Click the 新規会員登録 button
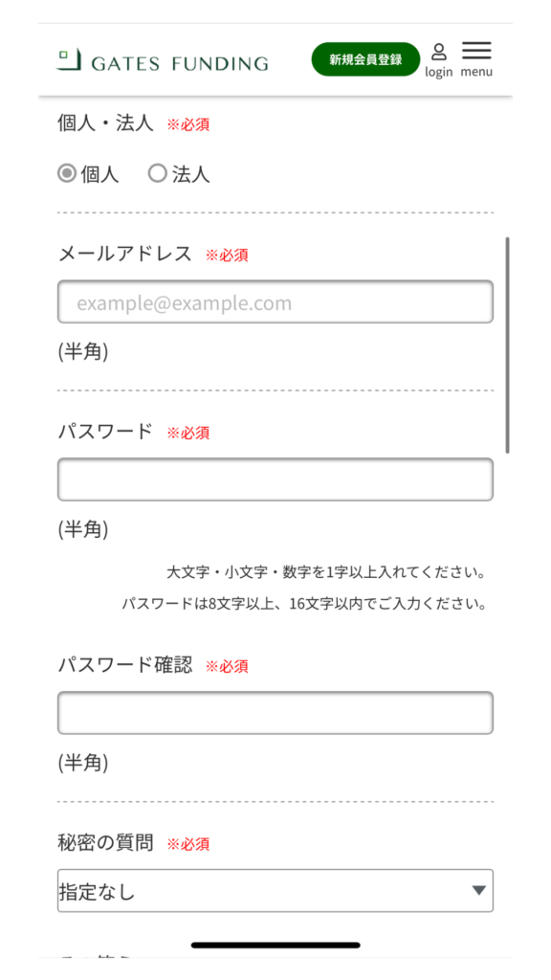This screenshot has width=551, height=980. pyautogui.click(x=365, y=59)
